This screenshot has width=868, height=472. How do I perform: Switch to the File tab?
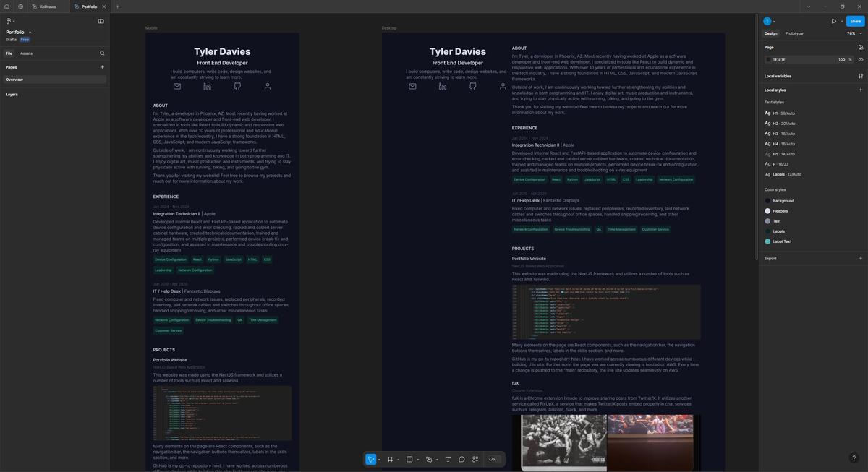pyautogui.click(x=9, y=53)
